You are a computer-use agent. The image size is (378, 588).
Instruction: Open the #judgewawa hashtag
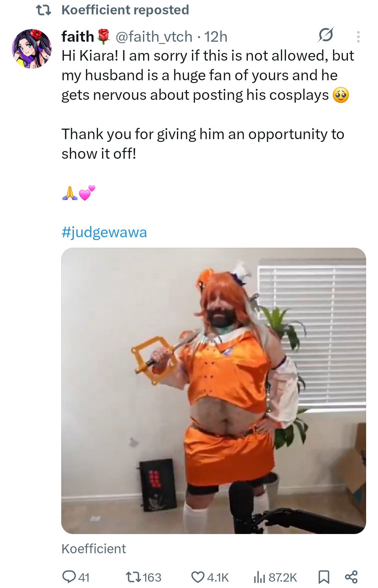(104, 232)
